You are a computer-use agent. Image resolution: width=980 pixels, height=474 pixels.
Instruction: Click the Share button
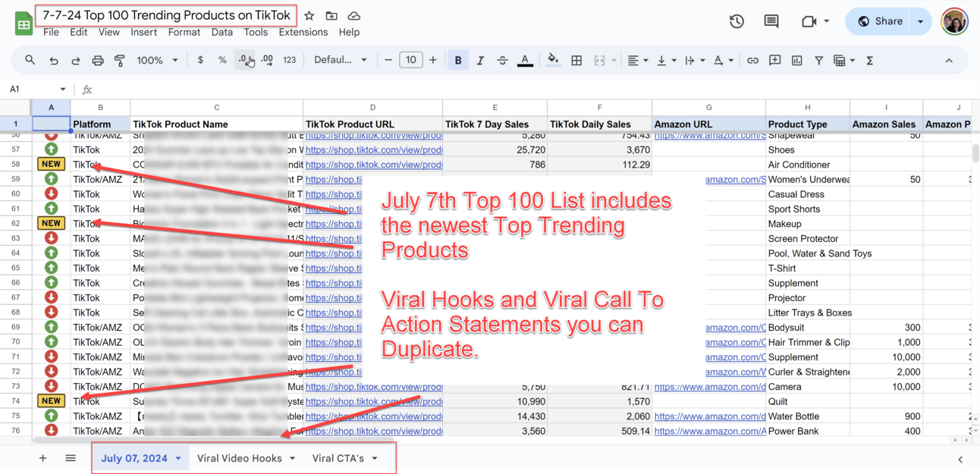pos(880,21)
